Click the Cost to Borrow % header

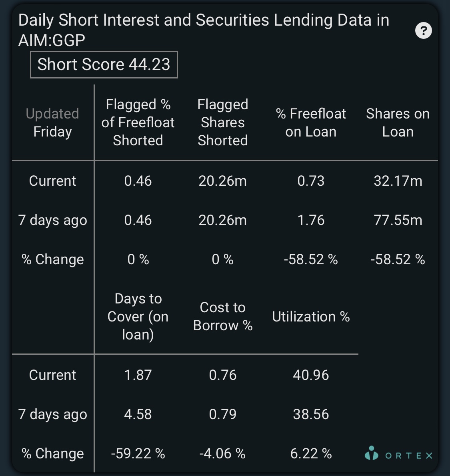point(223,317)
